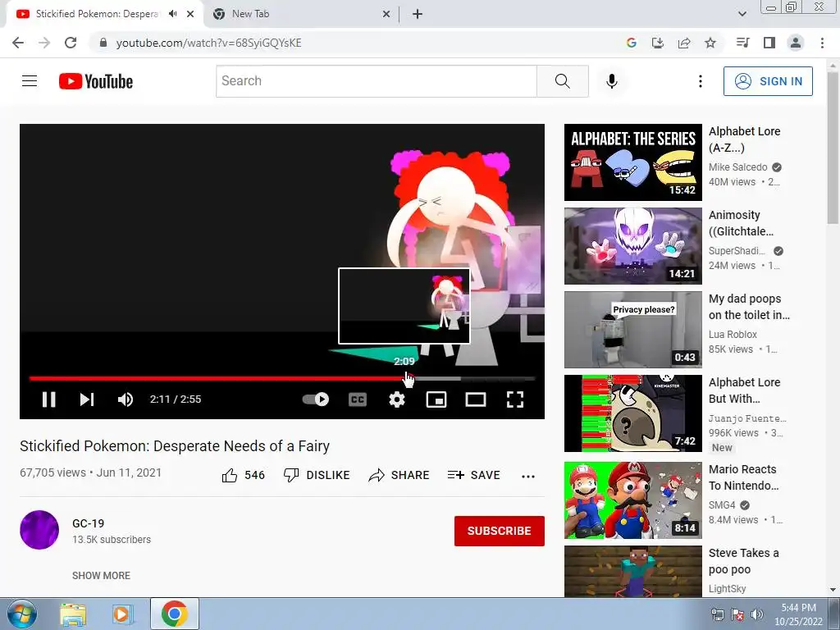This screenshot has width=840, height=630.
Task: Open the YouTube hamburger guide menu
Action: [30, 81]
